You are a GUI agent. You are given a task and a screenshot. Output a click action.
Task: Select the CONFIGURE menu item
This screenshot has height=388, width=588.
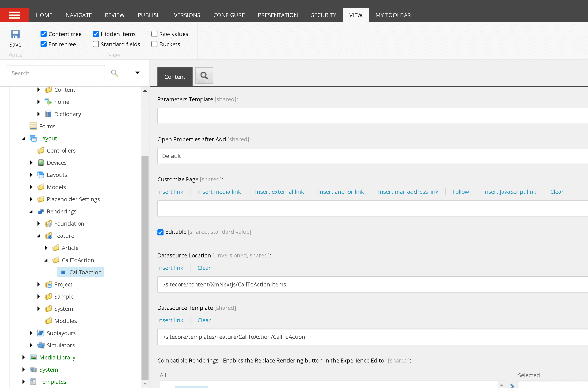(x=229, y=15)
